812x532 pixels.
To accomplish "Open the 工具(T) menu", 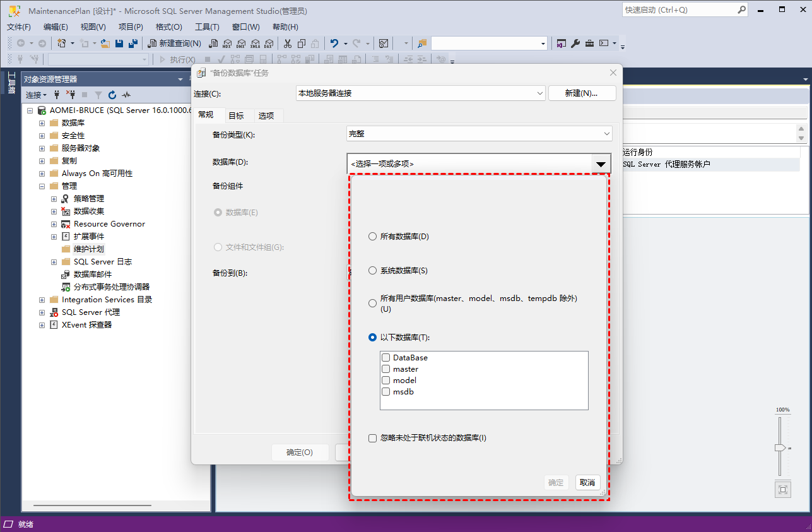I will pos(207,27).
